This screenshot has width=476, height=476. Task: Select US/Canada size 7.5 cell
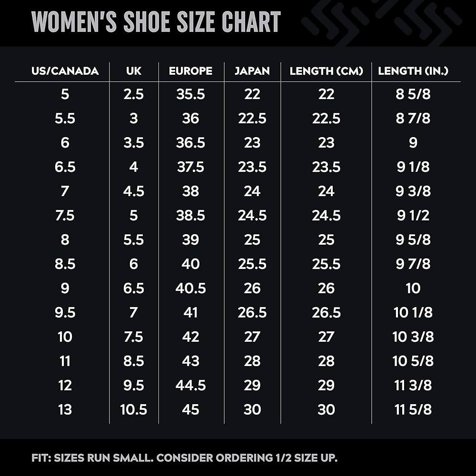point(65,216)
